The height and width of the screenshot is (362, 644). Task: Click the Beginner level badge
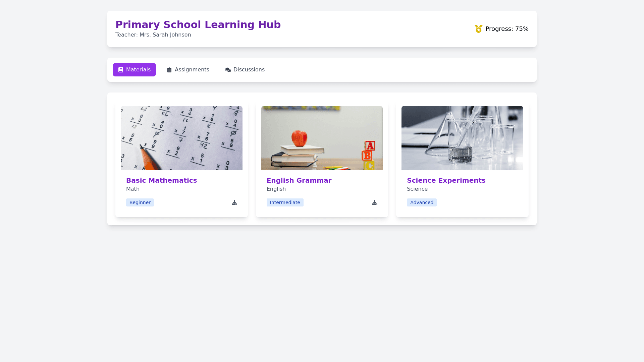(x=140, y=202)
